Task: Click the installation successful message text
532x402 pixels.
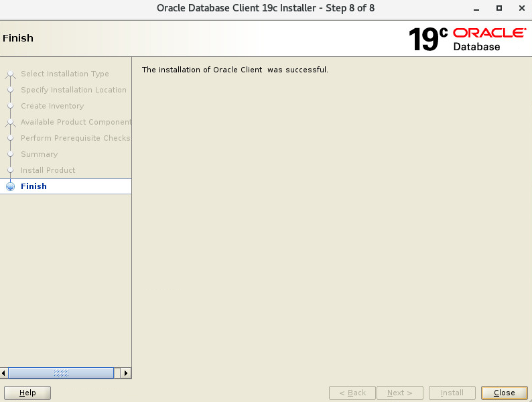Action: pos(235,70)
